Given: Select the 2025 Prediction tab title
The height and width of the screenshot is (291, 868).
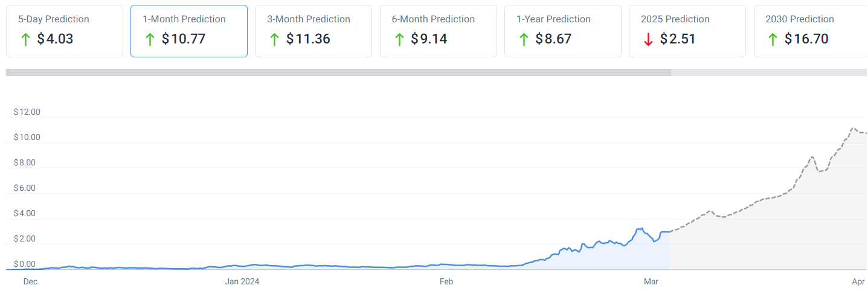Looking at the screenshot, I should pos(675,19).
